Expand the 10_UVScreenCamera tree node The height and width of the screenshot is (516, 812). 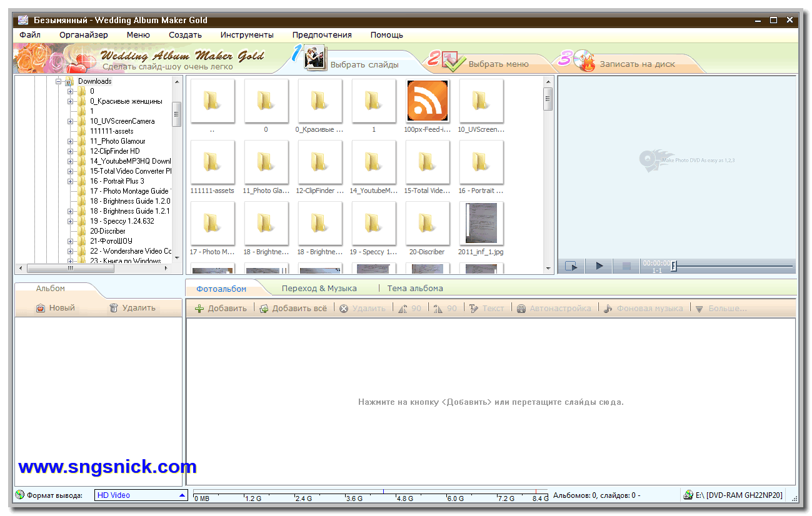pos(71,121)
